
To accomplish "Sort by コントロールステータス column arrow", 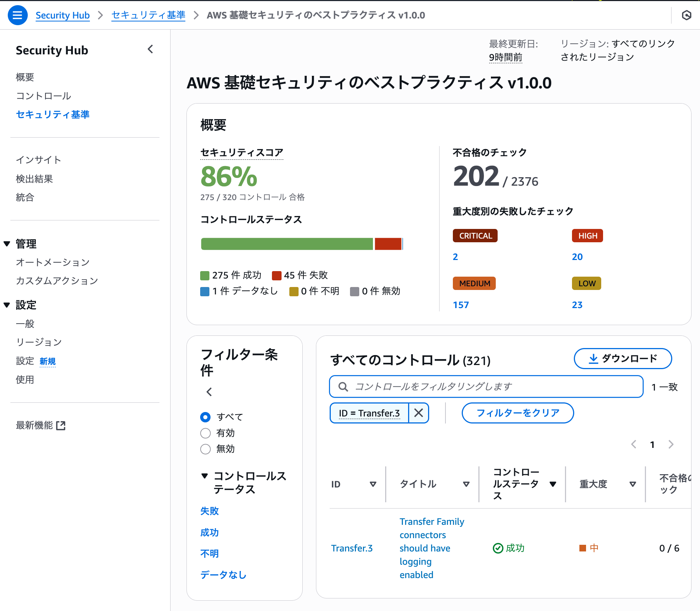I will coord(553,484).
